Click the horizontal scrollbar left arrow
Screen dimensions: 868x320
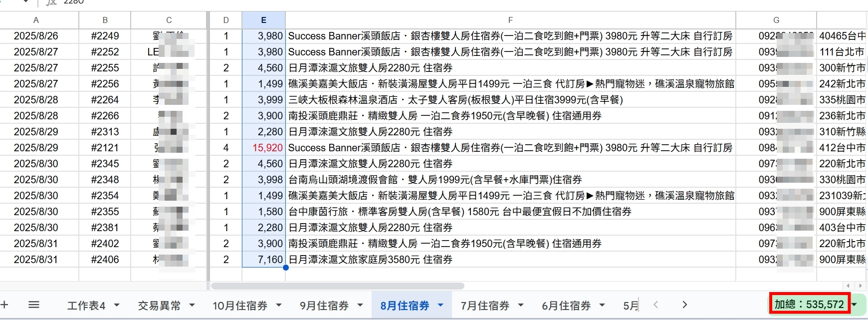[x=848, y=286]
